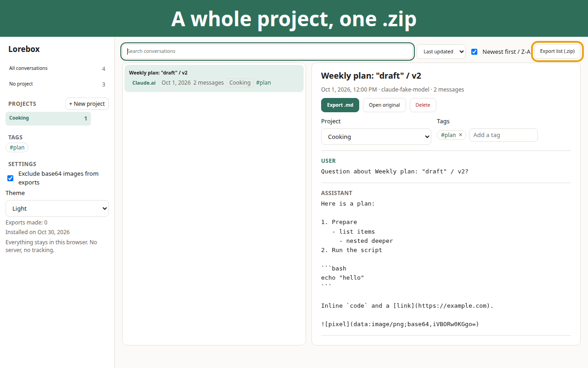Expand the Theme dropdown set to Light
The height and width of the screenshot is (368, 588).
[x=57, y=208]
